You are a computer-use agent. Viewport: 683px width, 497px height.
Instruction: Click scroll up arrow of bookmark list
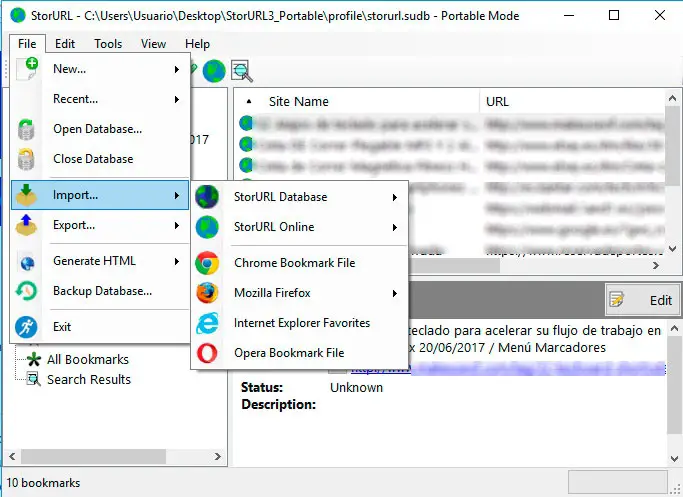(673, 98)
